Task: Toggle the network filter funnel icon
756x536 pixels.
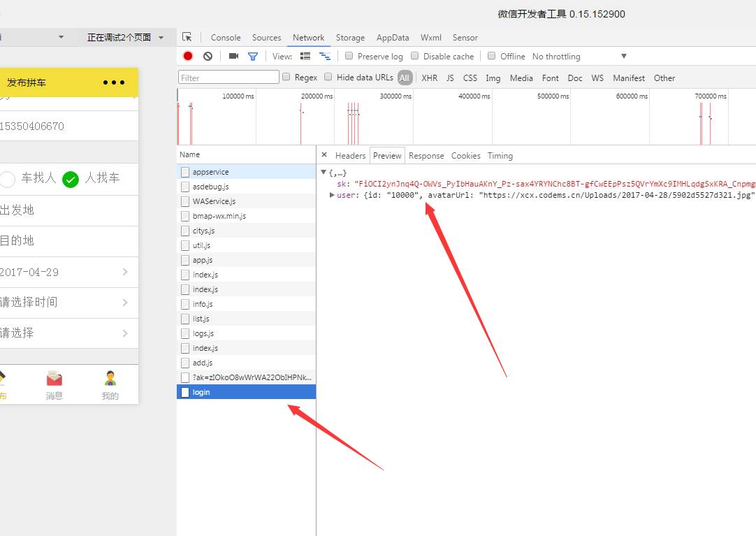Action: point(253,56)
